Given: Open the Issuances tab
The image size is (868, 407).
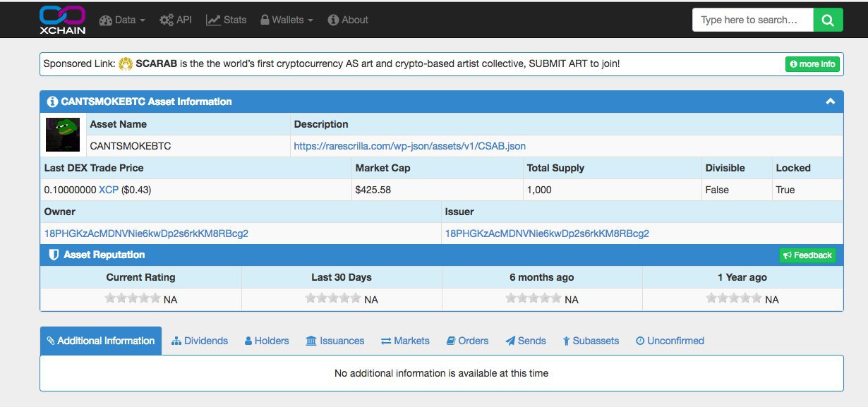Looking at the screenshot, I should 335,341.
